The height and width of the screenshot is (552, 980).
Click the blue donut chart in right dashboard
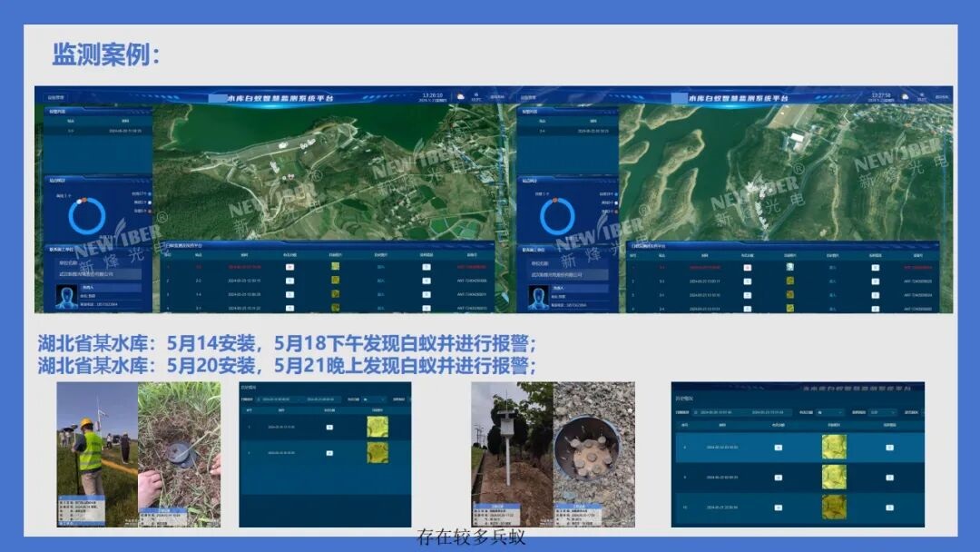click(557, 216)
